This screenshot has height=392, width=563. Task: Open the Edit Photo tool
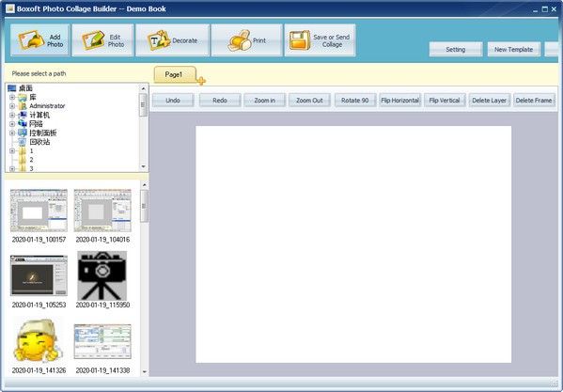(x=102, y=40)
